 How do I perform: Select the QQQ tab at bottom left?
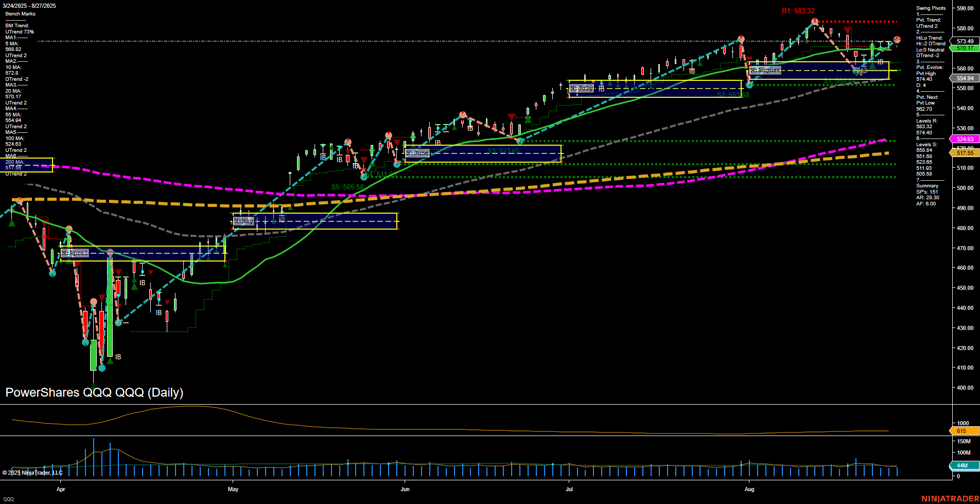(x=9, y=499)
